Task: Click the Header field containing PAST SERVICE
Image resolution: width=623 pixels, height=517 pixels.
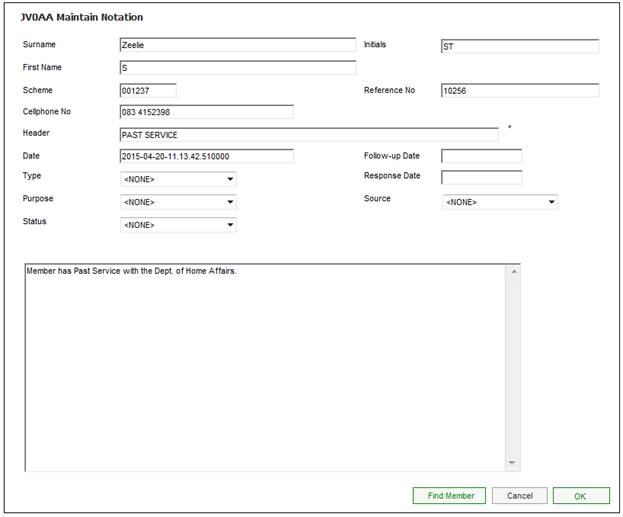Action: [309, 135]
